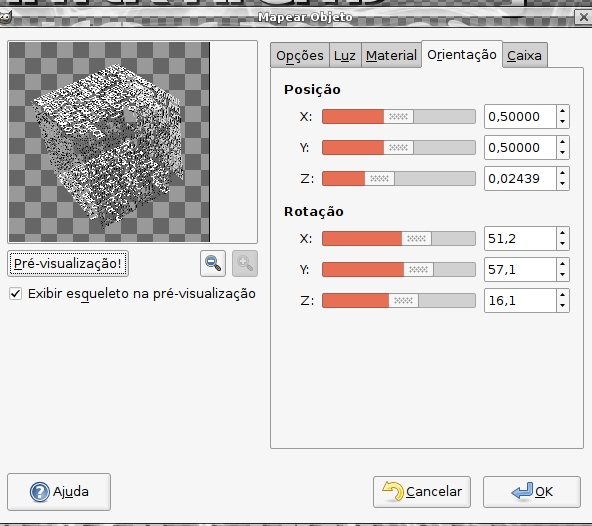
Task: Switch to the Opções tab
Action: pyautogui.click(x=300, y=56)
